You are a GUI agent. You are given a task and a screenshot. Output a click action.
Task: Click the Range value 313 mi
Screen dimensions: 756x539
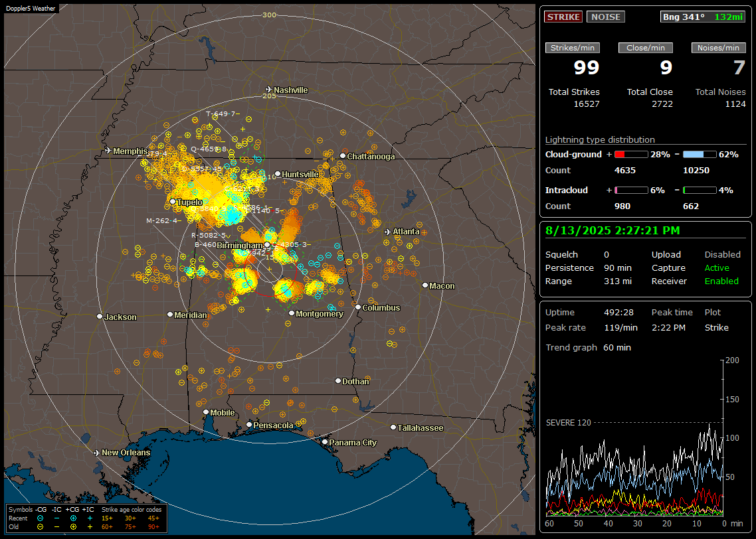618,281
